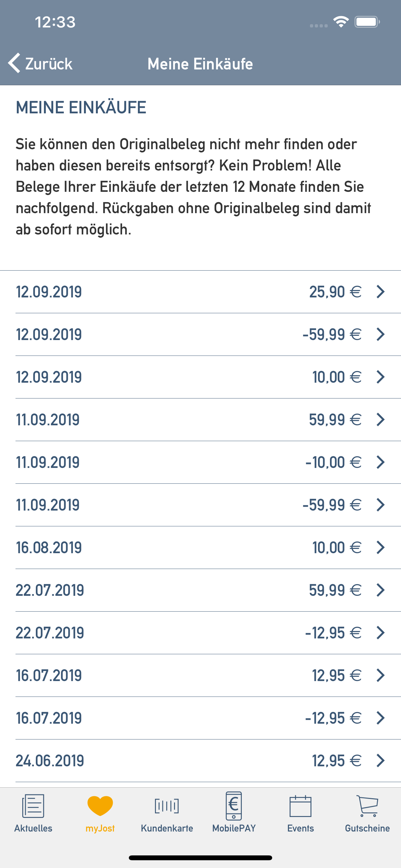401x868 pixels.
Task: Go back using the Zurück text
Action: [49, 64]
